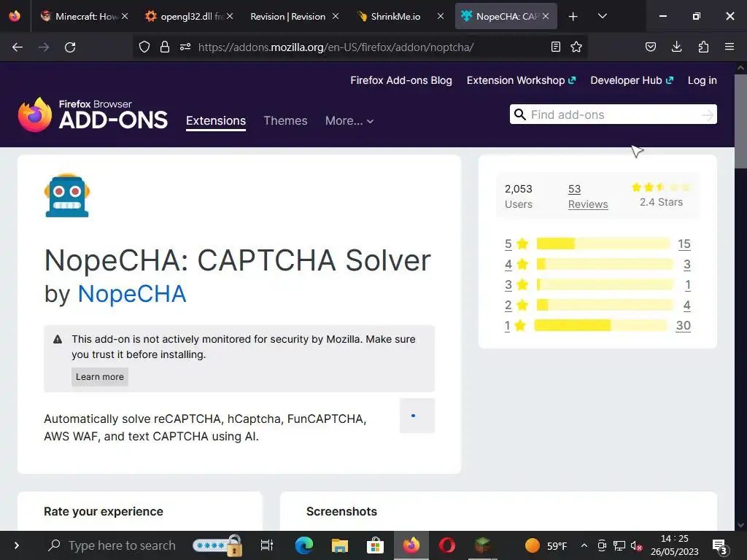
Task: Click the 5 star rating bar
Action: pos(603,244)
